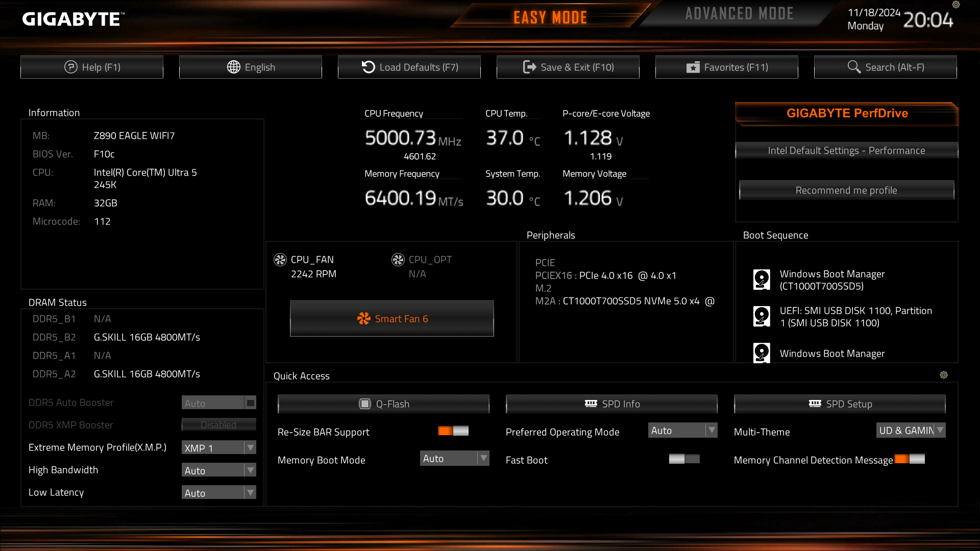This screenshot has height=551, width=980.
Task: Click the Memory Frequency 6400.19 MT/s value
Action: (414, 198)
